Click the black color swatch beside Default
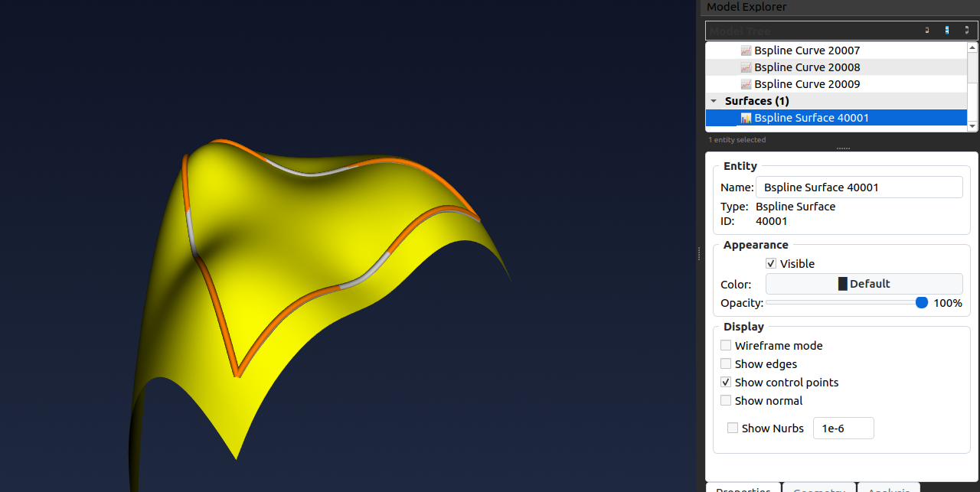Image resolution: width=980 pixels, height=492 pixels. click(843, 284)
